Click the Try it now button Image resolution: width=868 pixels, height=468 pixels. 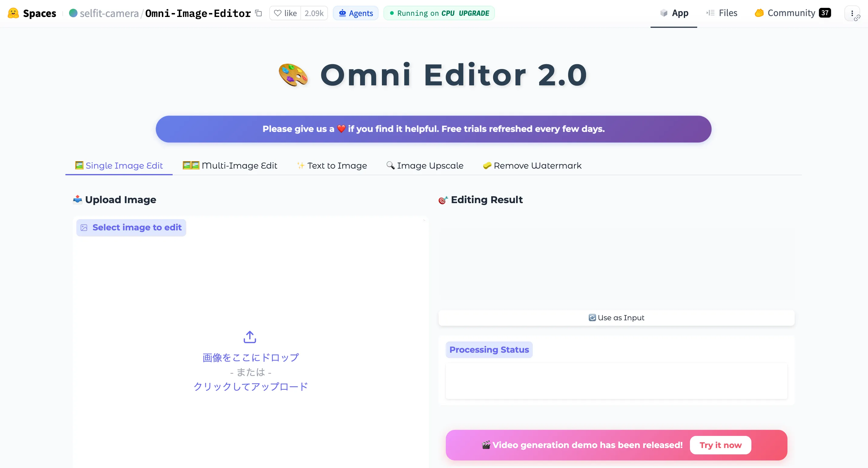click(x=721, y=445)
